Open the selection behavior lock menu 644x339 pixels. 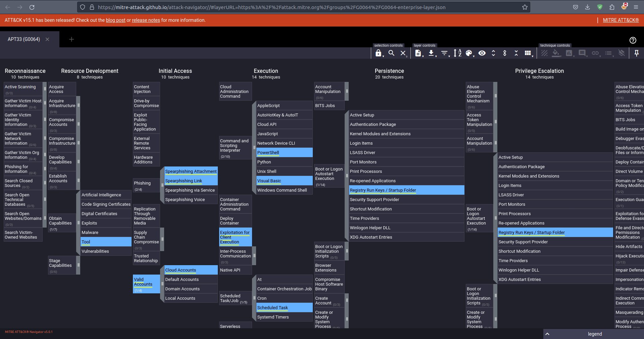(379, 53)
